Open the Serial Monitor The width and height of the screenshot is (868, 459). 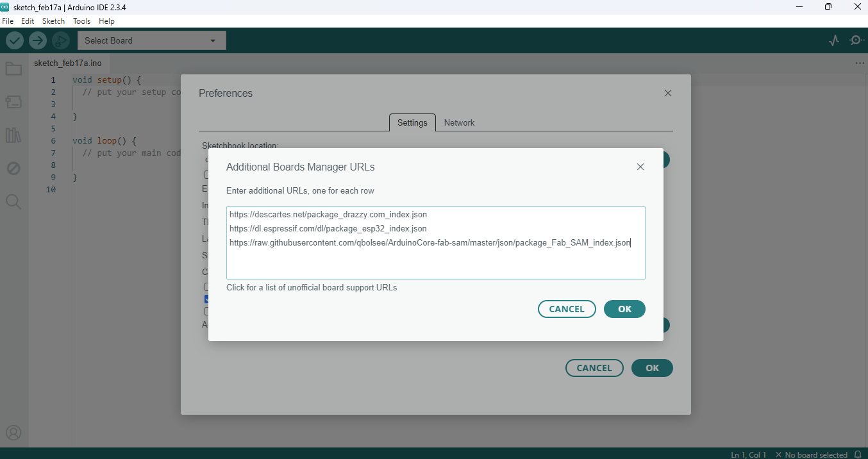coord(856,40)
